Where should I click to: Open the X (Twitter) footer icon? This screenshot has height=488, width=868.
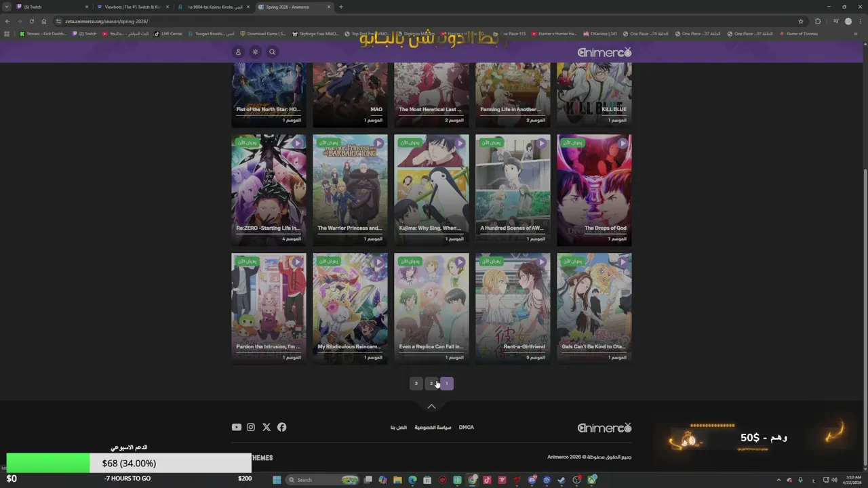267,427
